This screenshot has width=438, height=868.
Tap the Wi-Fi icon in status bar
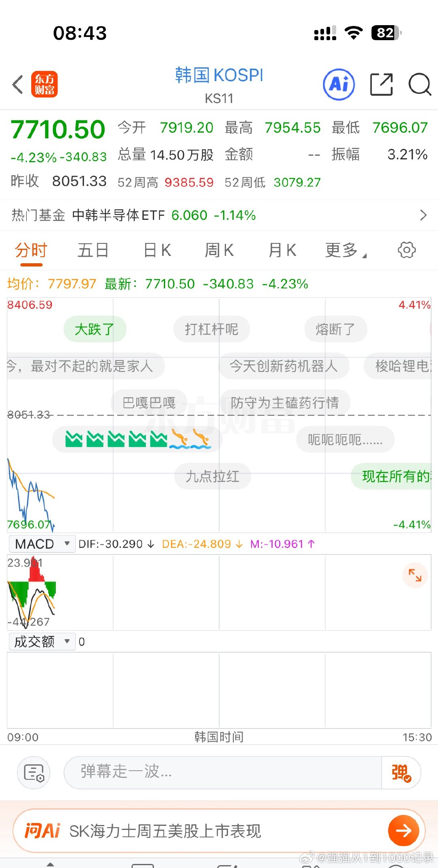coord(354,32)
